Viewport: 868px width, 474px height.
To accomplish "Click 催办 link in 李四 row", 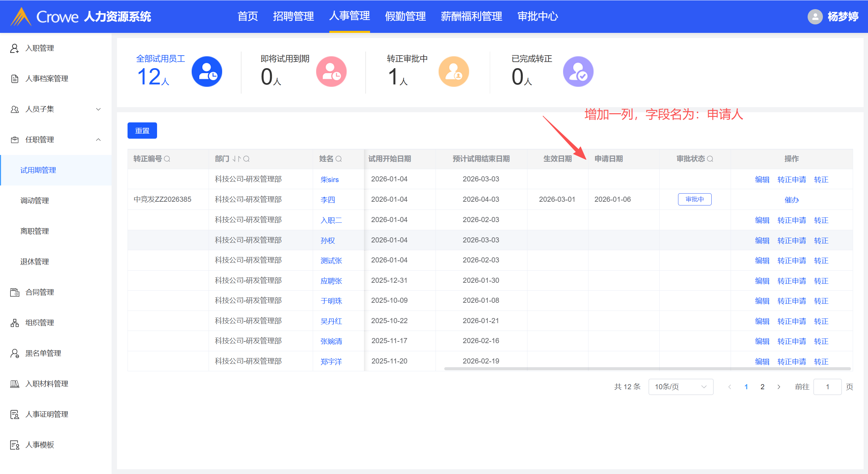I will [x=791, y=200].
